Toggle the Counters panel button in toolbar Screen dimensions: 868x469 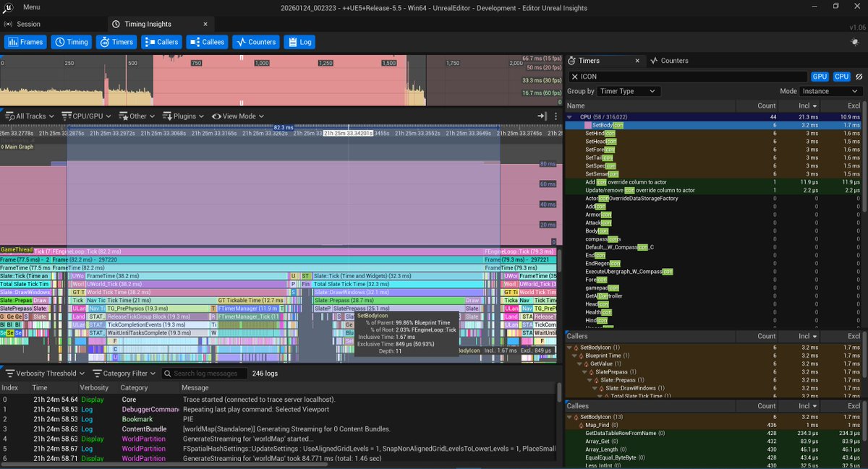point(255,42)
